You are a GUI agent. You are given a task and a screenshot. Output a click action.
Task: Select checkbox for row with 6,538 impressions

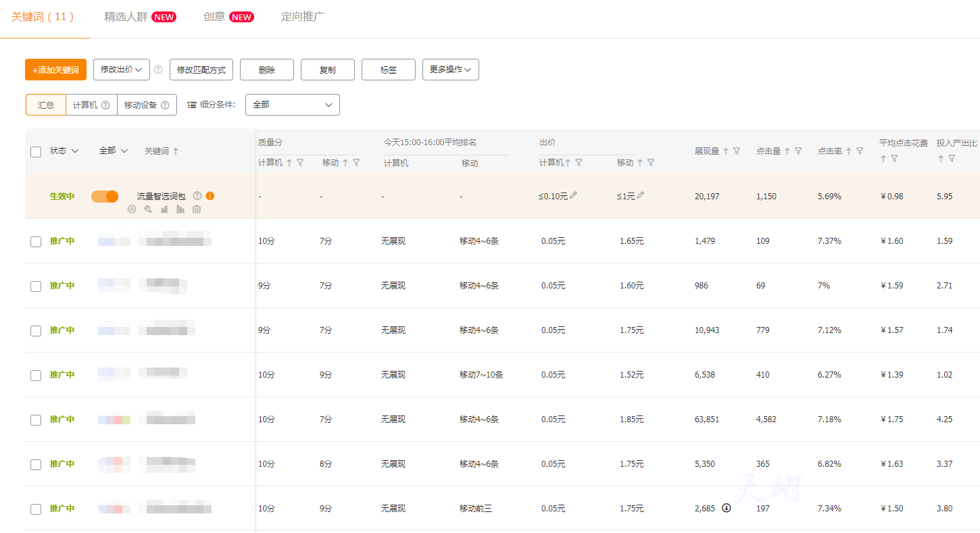[x=36, y=375]
